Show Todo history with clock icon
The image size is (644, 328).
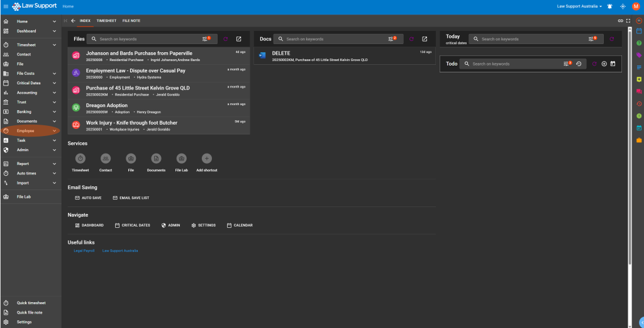[x=578, y=64]
